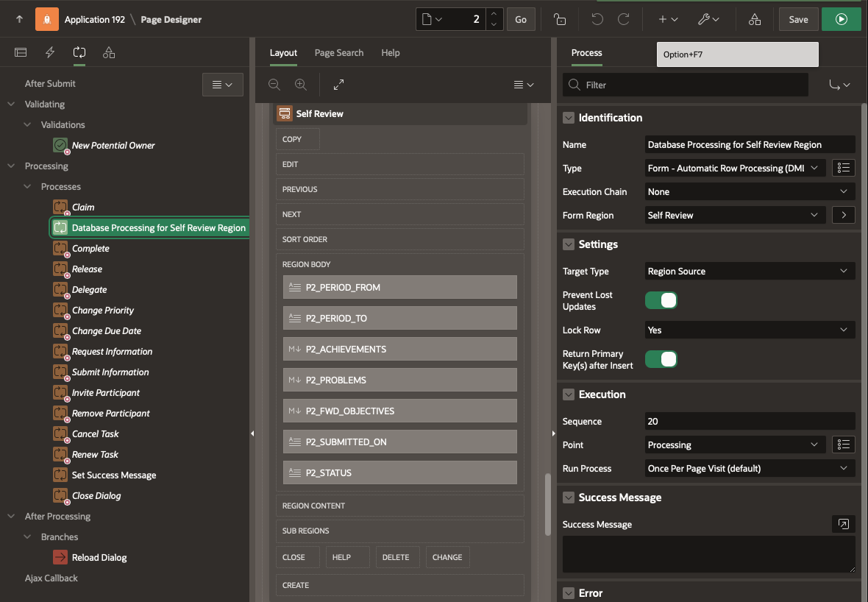Switch to the Help tab
This screenshot has height=602, width=868.
(x=390, y=53)
